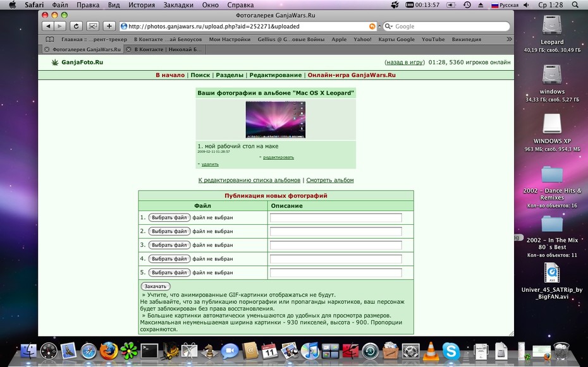Open the Google search options dropdown

[389, 27]
